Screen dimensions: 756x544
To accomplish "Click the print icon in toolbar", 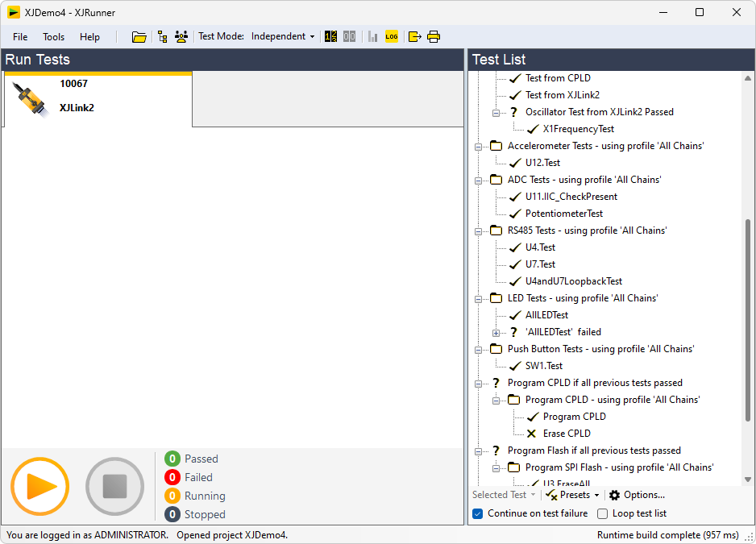I will point(434,36).
